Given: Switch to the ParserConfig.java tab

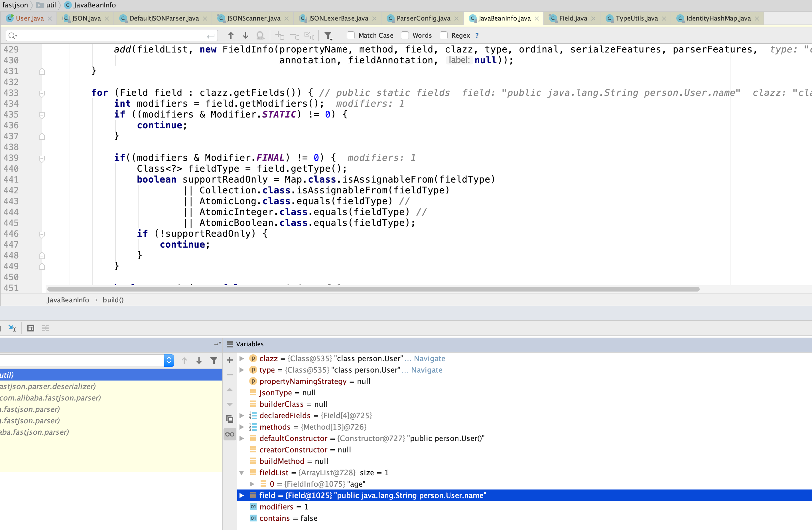Looking at the screenshot, I should pos(423,19).
